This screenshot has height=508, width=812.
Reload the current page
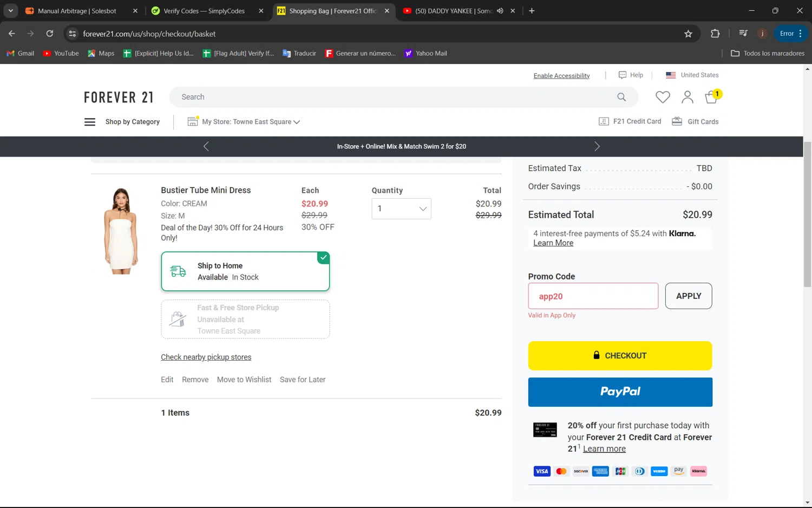coord(49,34)
